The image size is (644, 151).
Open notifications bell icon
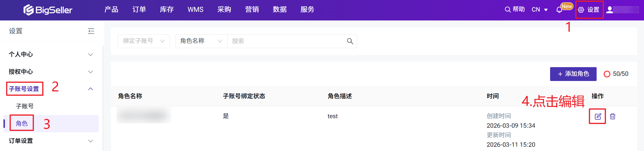tap(559, 10)
